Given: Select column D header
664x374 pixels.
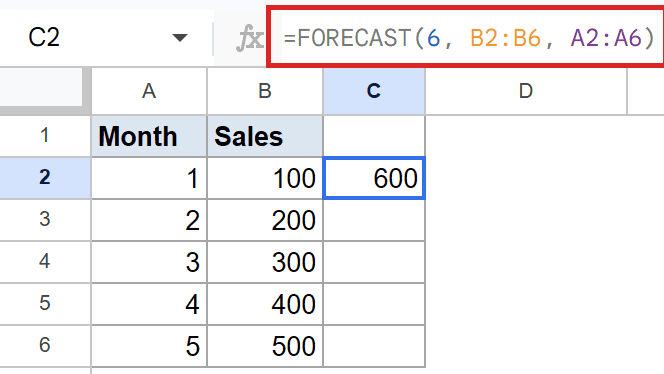Looking at the screenshot, I should pos(526,91).
